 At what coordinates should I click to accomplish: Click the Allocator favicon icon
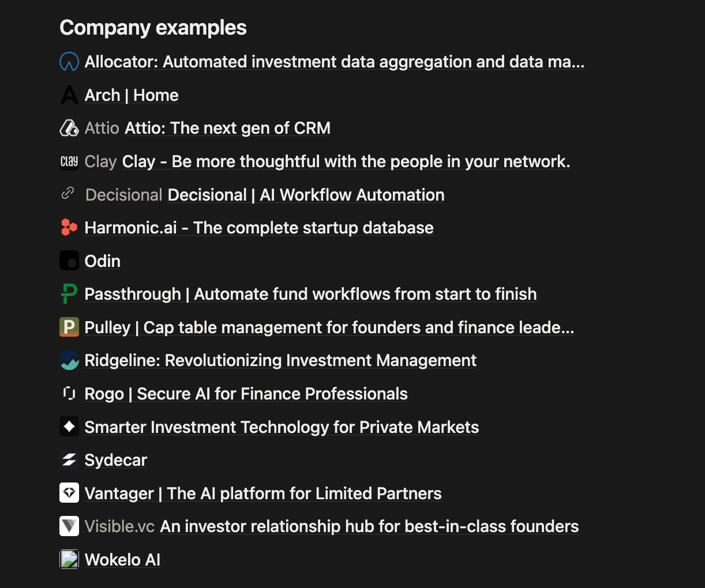point(69,62)
